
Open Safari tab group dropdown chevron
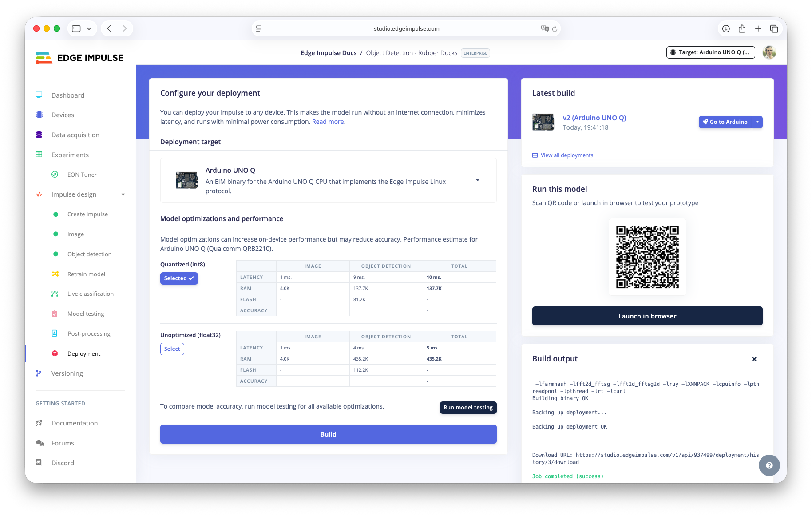(89, 28)
